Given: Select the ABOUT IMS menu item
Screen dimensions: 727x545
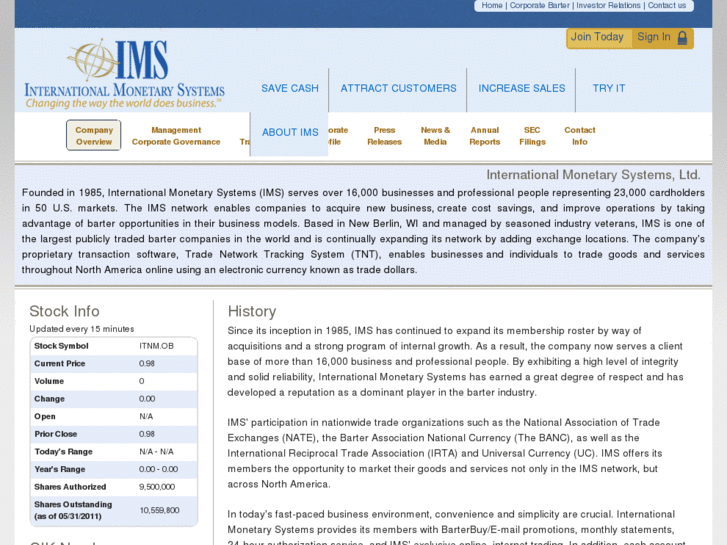Looking at the screenshot, I should click(290, 133).
